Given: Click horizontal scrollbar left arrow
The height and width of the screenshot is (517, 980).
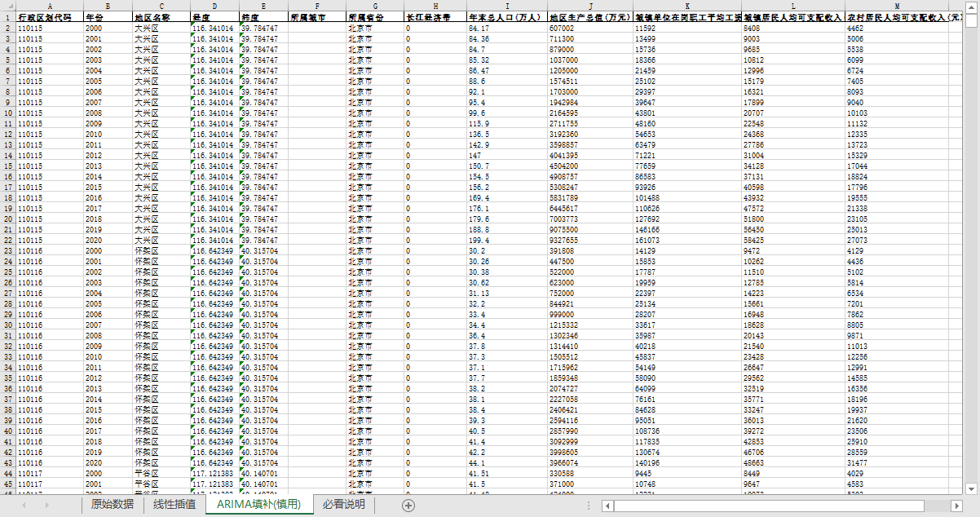Looking at the screenshot, I should (x=607, y=506).
